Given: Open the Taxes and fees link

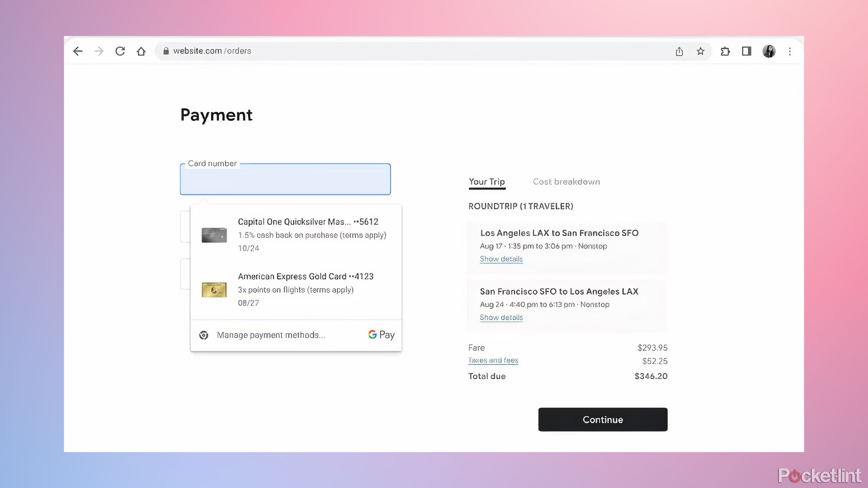Looking at the screenshot, I should point(493,360).
